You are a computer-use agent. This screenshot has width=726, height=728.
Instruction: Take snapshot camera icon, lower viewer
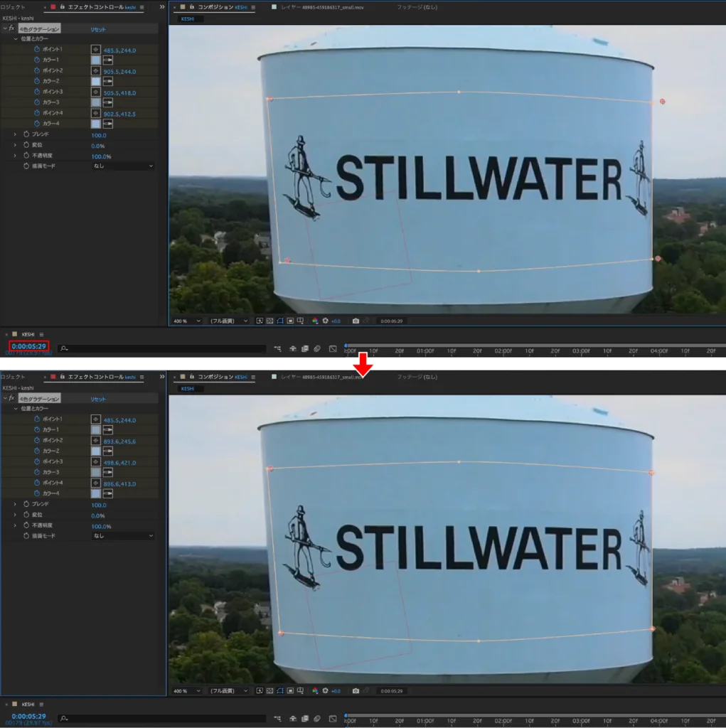pyautogui.click(x=356, y=691)
